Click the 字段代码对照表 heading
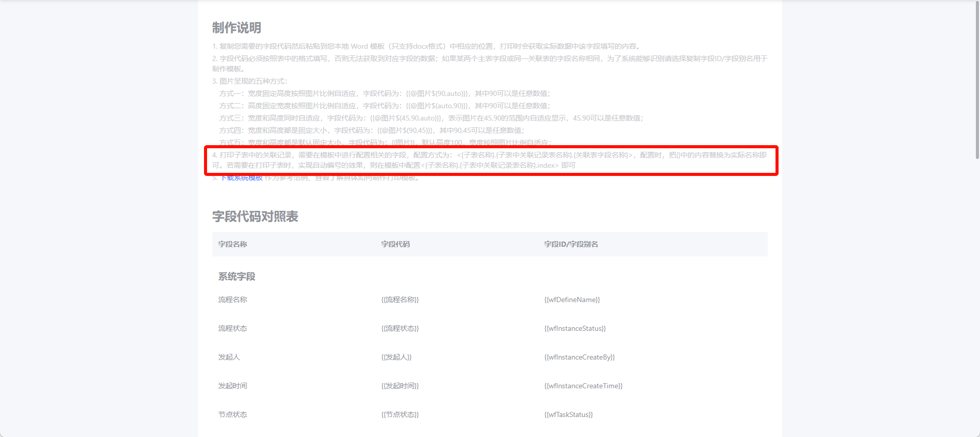980x437 pixels. (x=255, y=216)
